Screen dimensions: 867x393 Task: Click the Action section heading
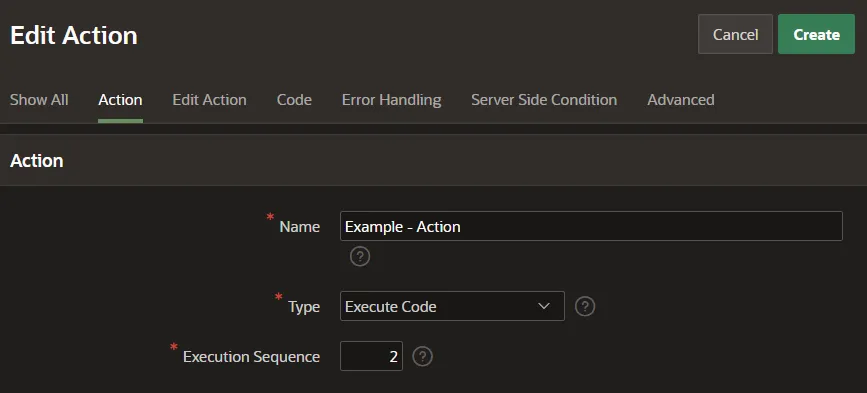36,161
